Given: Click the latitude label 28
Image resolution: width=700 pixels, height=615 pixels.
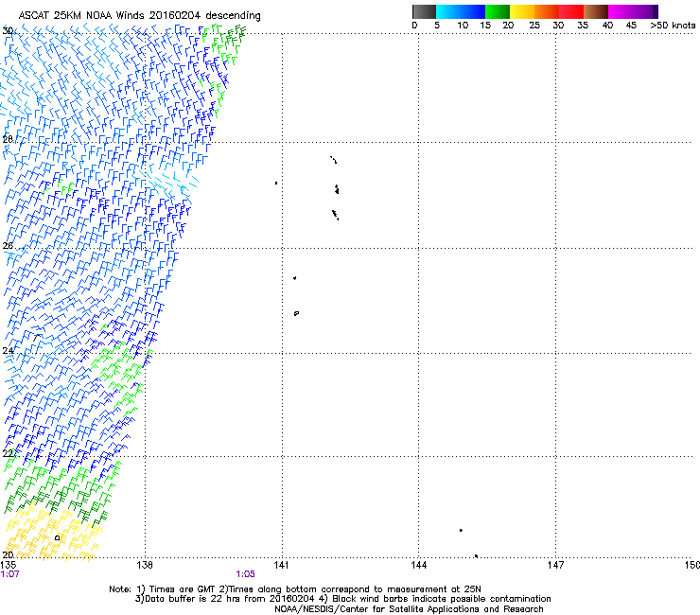Looking at the screenshot, I should pos(8,139).
